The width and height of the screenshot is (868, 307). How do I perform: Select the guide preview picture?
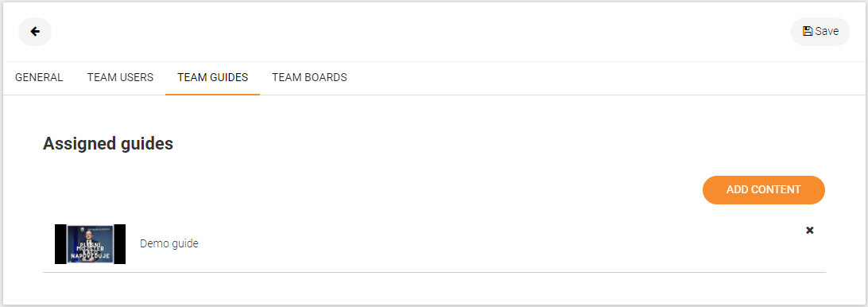(91, 244)
